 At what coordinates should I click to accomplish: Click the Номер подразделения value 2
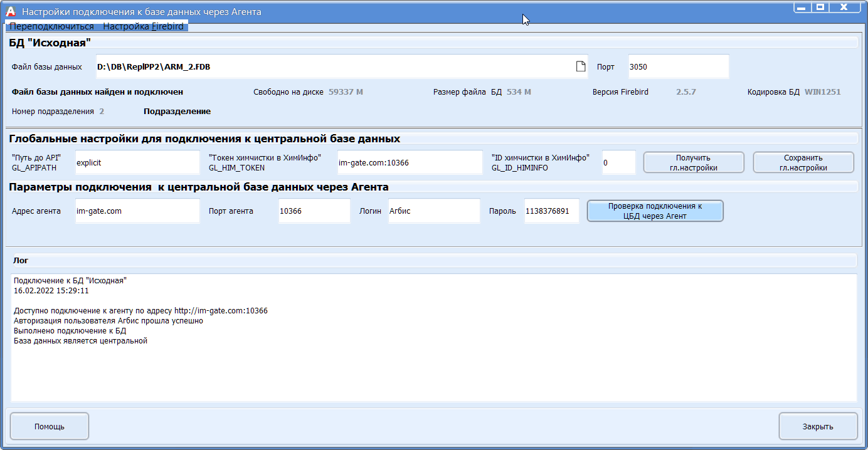pyautogui.click(x=102, y=112)
